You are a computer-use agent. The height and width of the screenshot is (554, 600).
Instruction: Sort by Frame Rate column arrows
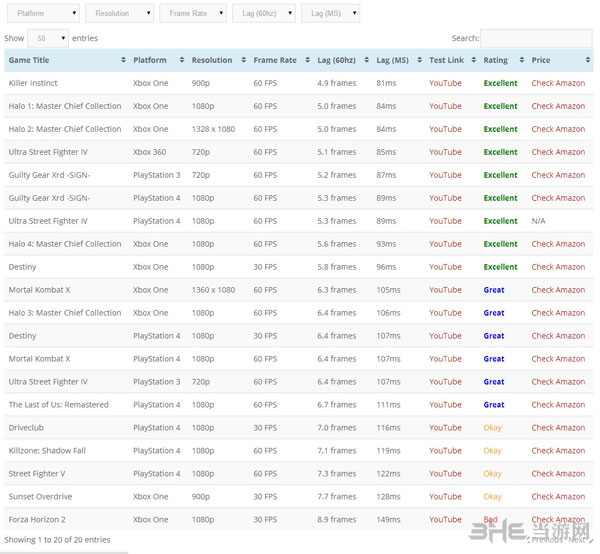pyautogui.click(x=307, y=60)
